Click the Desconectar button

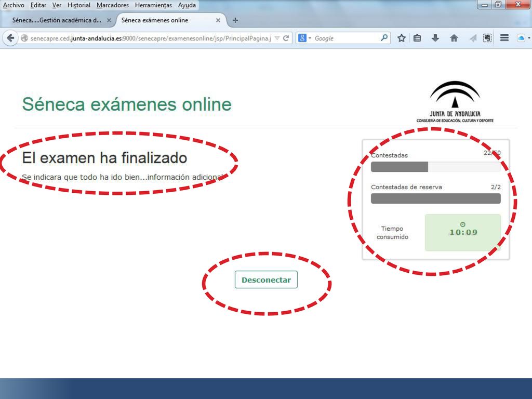[266, 280]
